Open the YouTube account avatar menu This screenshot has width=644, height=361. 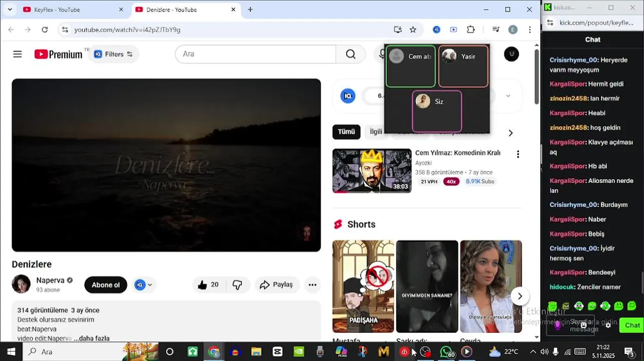point(511,54)
